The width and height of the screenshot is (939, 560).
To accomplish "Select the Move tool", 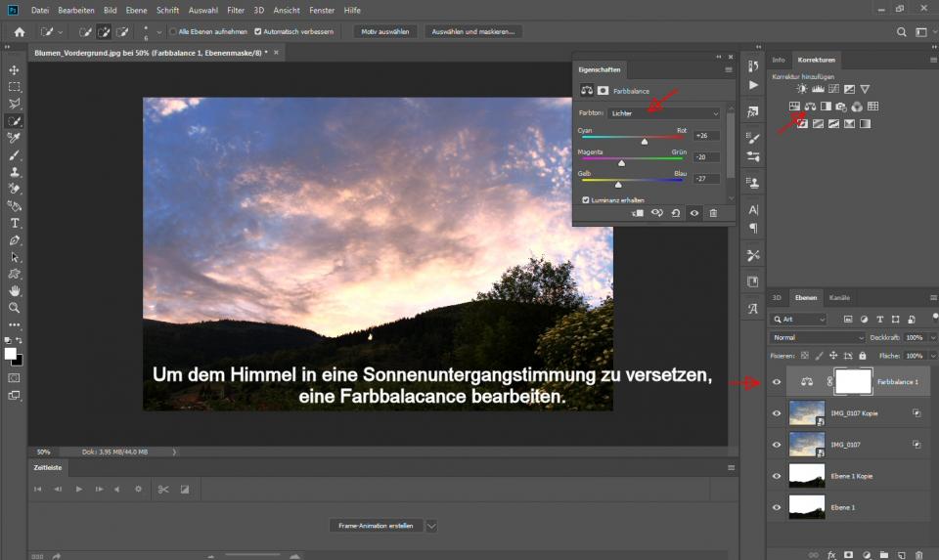I will click(15, 70).
